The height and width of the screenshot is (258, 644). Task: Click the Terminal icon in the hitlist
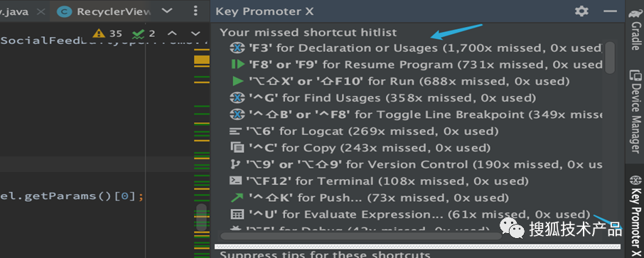(x=235, y=181)
